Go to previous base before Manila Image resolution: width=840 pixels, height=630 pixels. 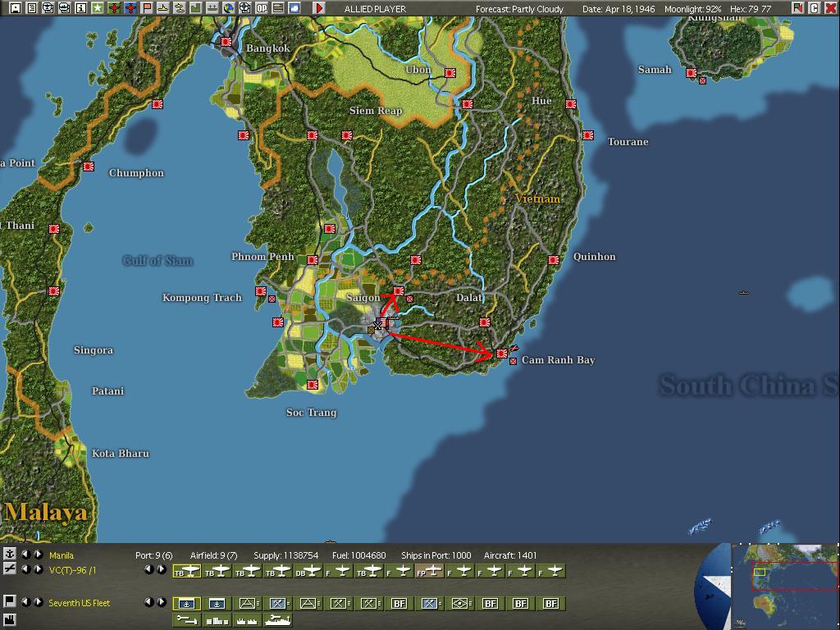pos(25,555)
